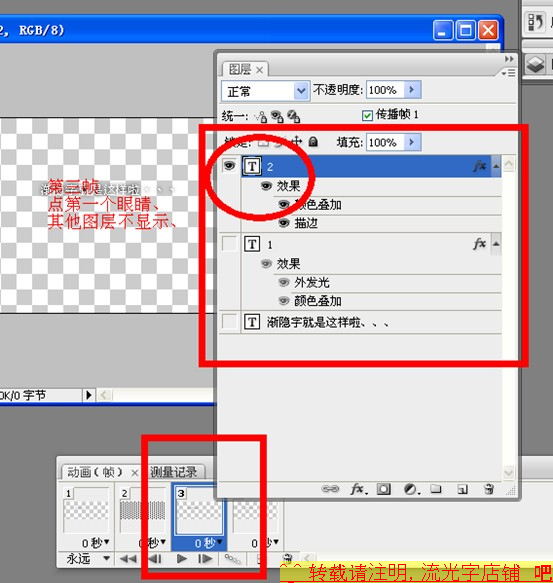Collapse the panel using double-arrow icon
553x583 pixels.
pos(509,59)
